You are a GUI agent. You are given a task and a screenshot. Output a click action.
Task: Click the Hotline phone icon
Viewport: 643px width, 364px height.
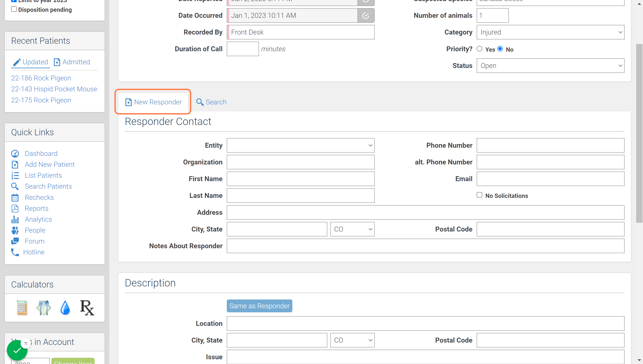pyautogui.click(x=15, y=252)
